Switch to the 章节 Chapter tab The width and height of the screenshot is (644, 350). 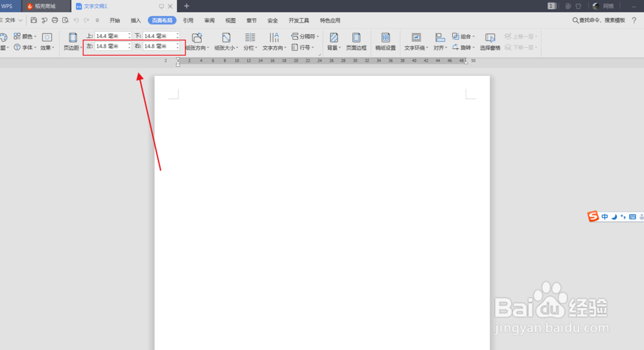(251, 21)
